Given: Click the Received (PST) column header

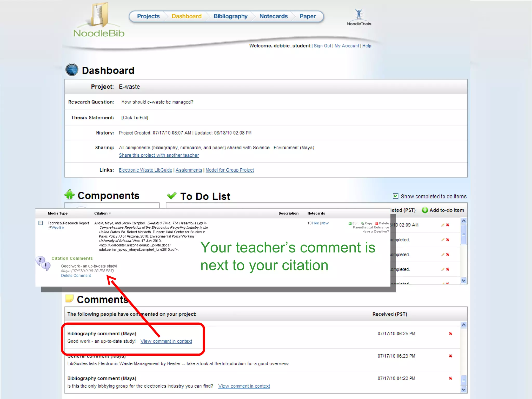Looking at the screenshot, I should [390, 314].
